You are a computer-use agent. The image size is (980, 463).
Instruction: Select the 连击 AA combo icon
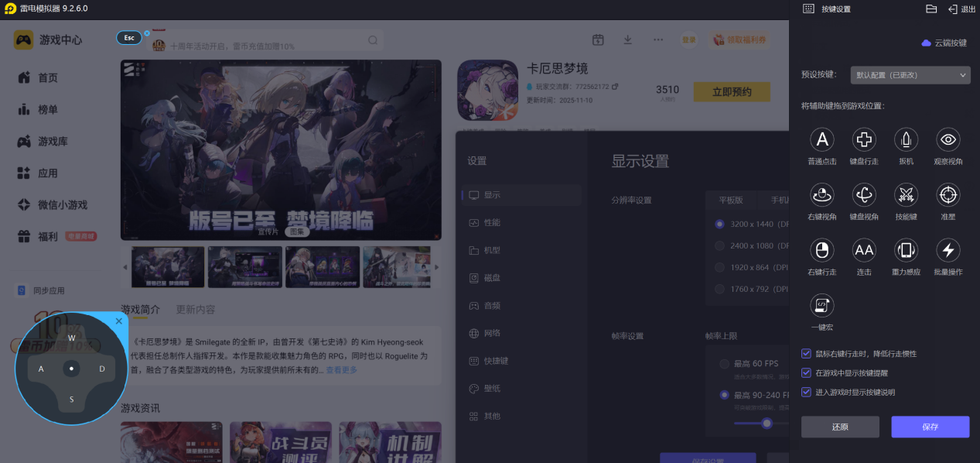click(x=864, y=250)
